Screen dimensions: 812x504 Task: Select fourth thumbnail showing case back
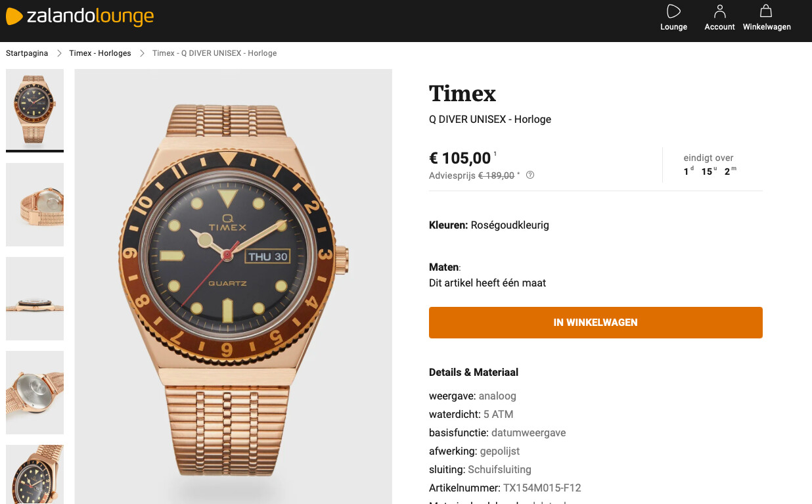click(x=35, y=392)
